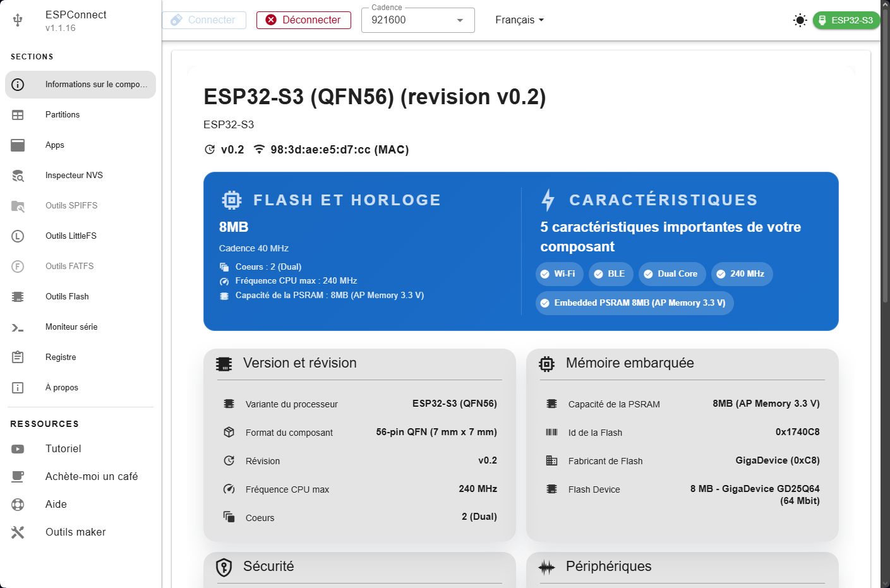This screenshot has width=890, height=588.
Task: Click the info icon for Informations sur le composant
Action: coord(18,85)
